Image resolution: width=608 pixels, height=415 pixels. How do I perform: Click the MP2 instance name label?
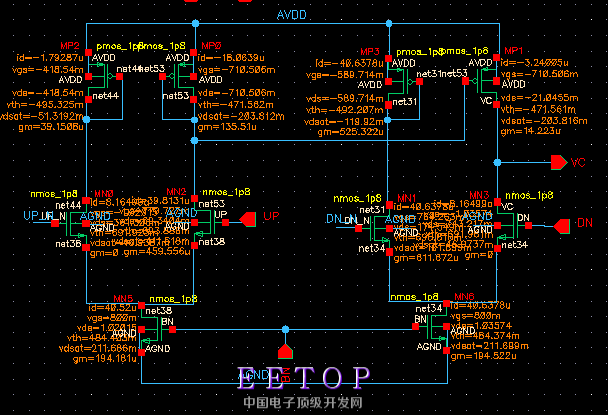tap(70, 46)
